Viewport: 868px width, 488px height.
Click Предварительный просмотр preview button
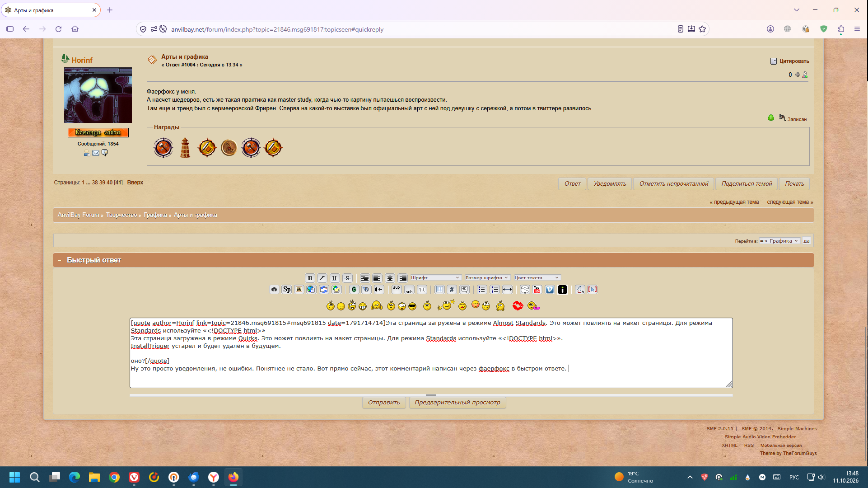tap(457, 403)
